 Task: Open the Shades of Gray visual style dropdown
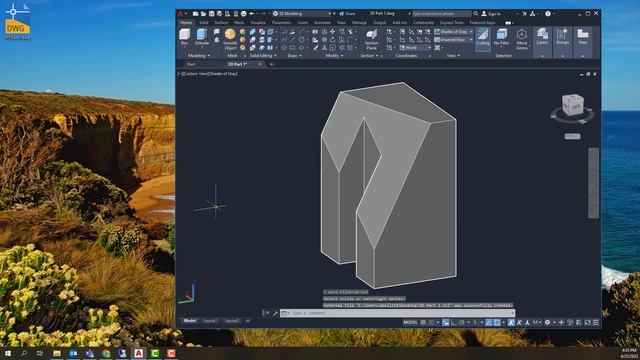coord(453,31)
